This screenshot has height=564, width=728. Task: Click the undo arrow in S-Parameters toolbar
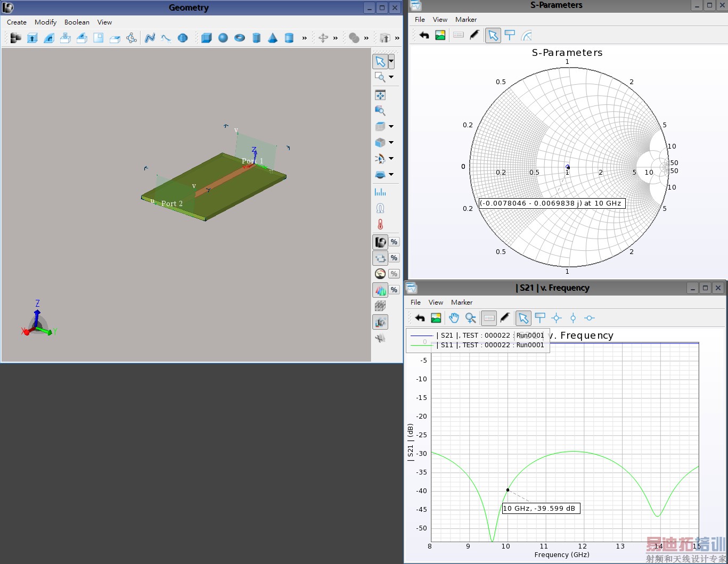(x=424, y=35)
